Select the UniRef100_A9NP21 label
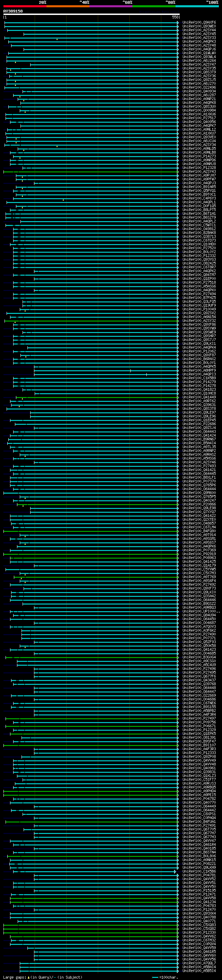This screenshot has height=980, width=222. click(199, 99)
